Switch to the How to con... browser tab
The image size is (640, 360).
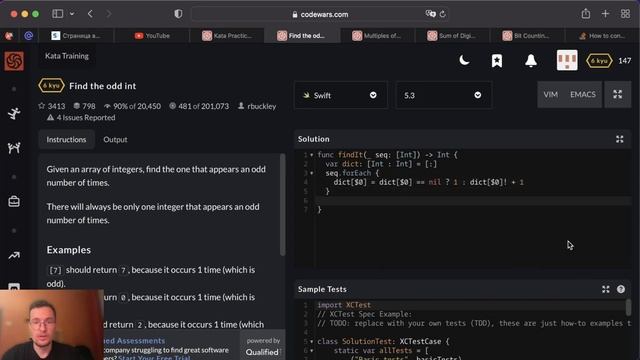click(602, 36)
